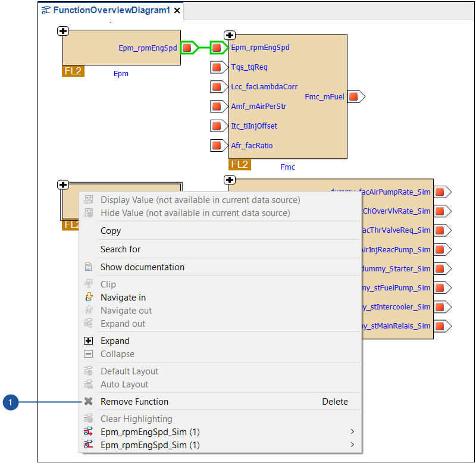476x463 pixels.
Task: Click the Fmc block name link
Action: pyautogui.click(x=287, y=167)
